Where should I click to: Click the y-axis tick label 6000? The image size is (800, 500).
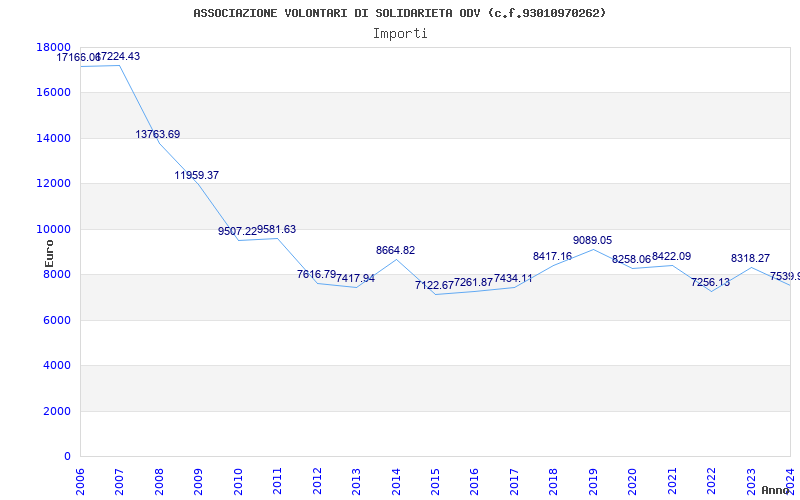57,320
